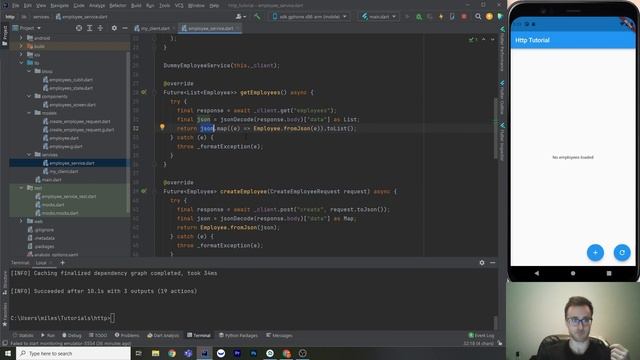Expand the android folder
Screen dimensions: 640x360
[22, 38]
